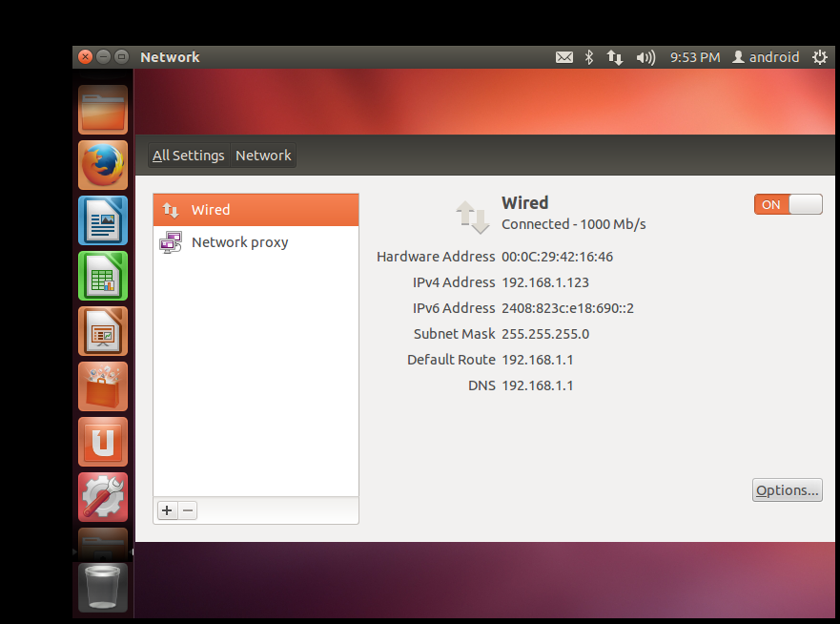Open the power gear session menu
840x624 pixels.
820,57
